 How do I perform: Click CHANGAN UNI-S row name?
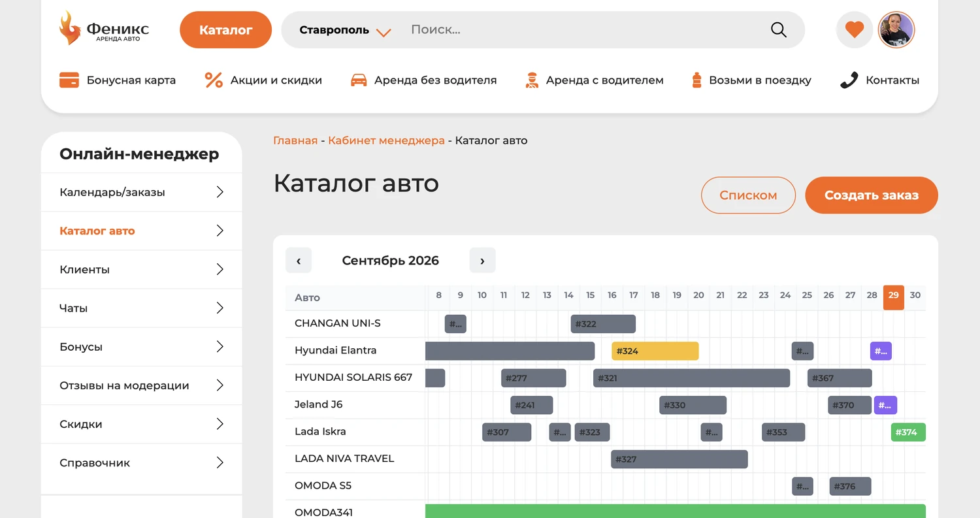click(337, 323)
